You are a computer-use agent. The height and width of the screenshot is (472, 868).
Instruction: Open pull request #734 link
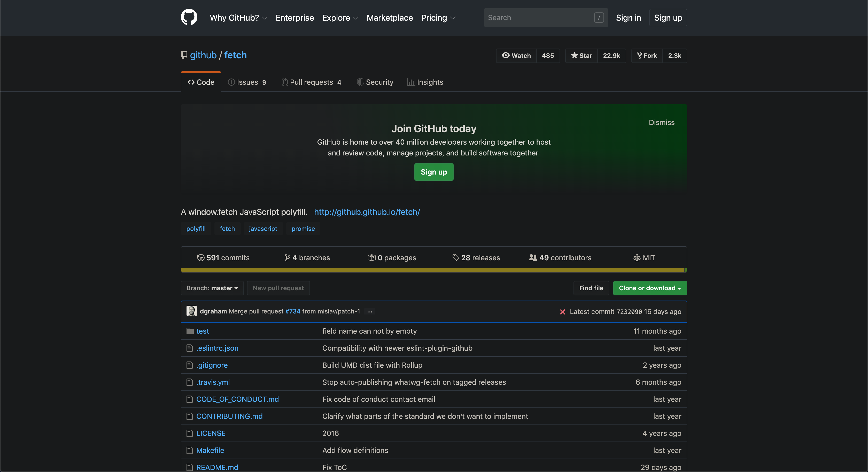[x=292, y=311]
